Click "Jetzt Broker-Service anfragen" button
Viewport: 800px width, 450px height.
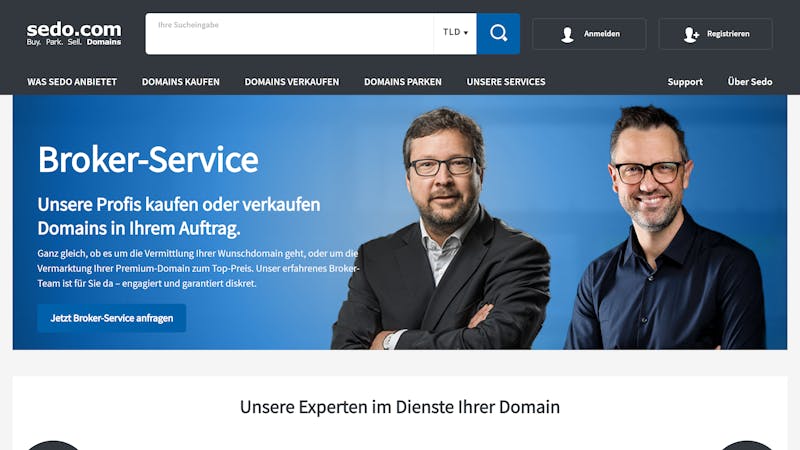pos(112,318)
